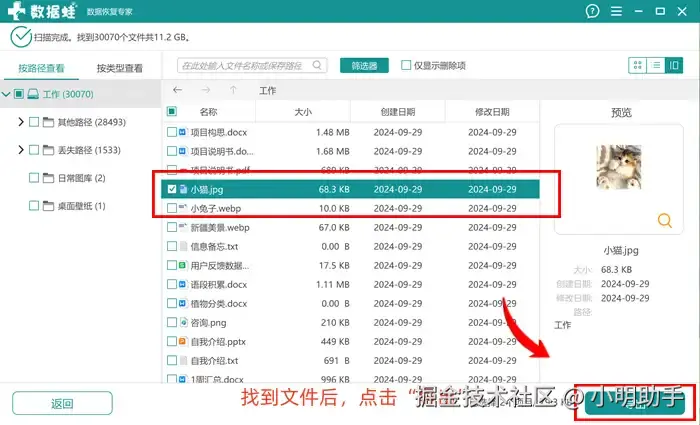The height and width of the screenshot is (425, 700).
Task: Click the cat preview thumbnail
Action: (619, 167)
